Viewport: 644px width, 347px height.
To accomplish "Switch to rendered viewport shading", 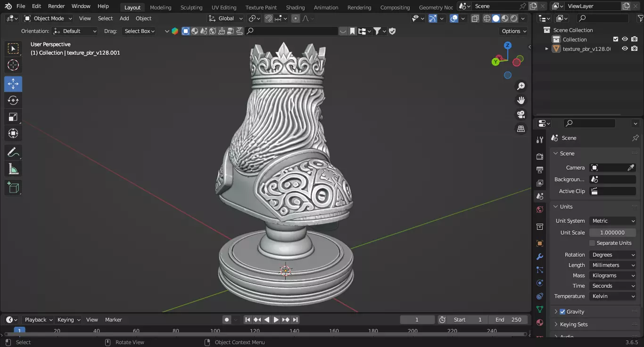I will [x=514, y=18].
